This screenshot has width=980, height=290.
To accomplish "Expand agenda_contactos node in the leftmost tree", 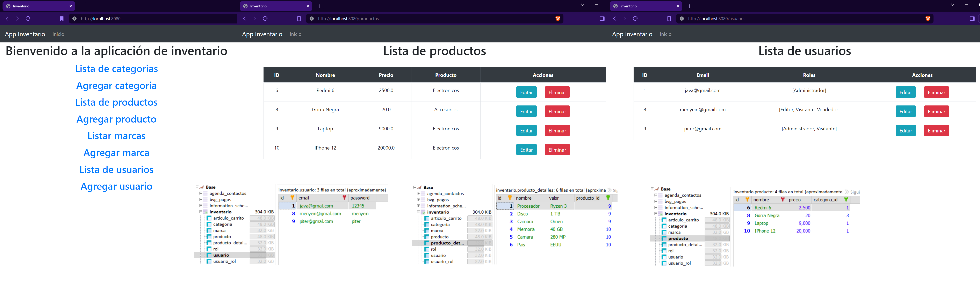I will (x=201, y=193).
